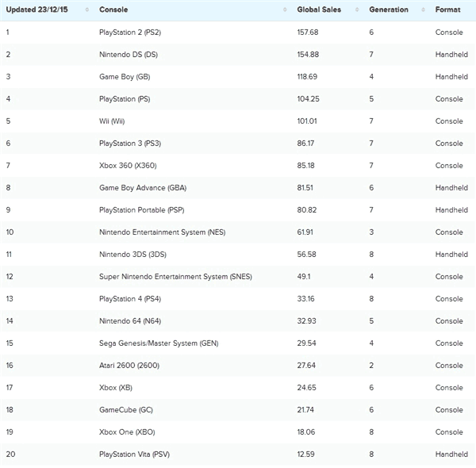Click the Updated 23/12/15 header text
Screen dimensions: 476x468
point(36,10)
